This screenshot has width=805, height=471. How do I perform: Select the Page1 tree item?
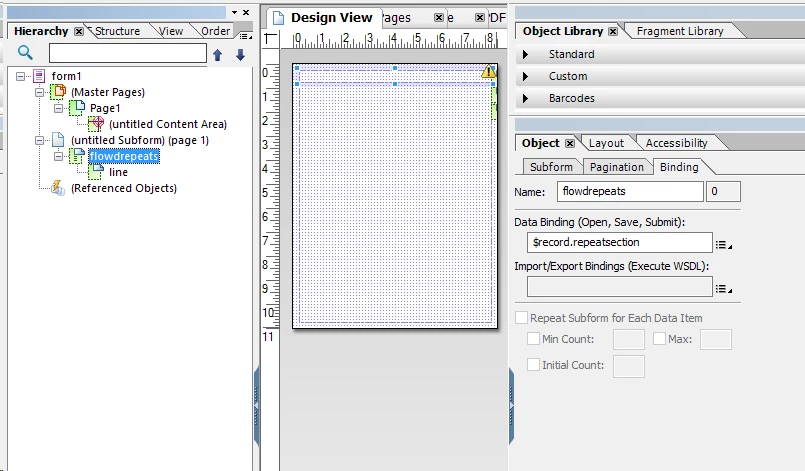click(105, 108)
